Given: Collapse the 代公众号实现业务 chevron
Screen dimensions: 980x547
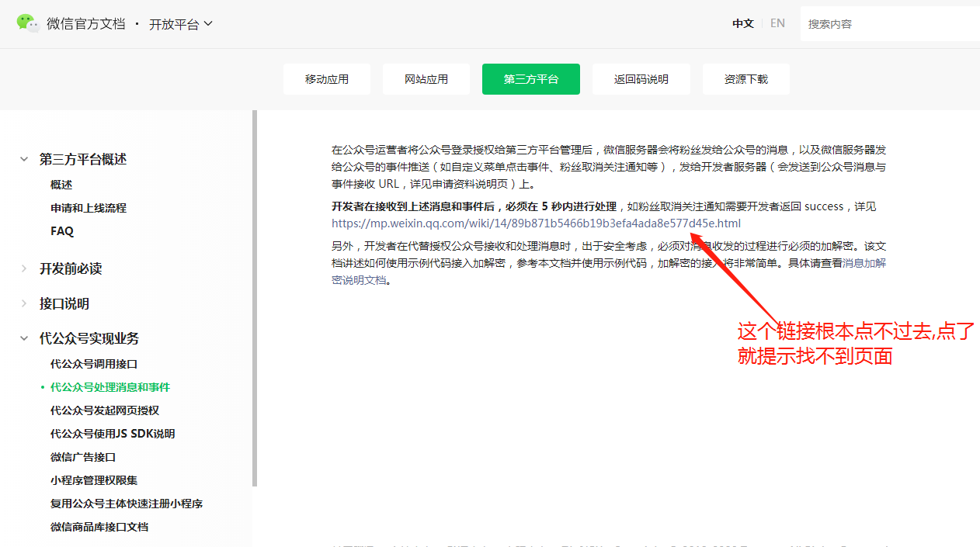Looking at the screenshot, I should (24, 338).
